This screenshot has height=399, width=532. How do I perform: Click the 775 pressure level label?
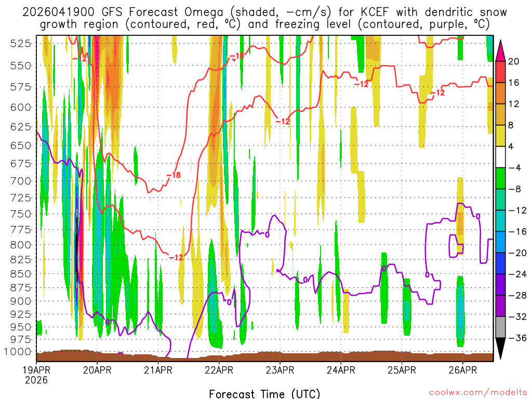click(x=21, y=230)
